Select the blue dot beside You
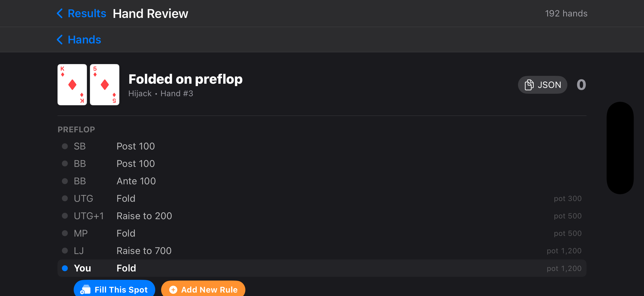The height and width of the screenshot is (296, 644). (x=65, y=268)
